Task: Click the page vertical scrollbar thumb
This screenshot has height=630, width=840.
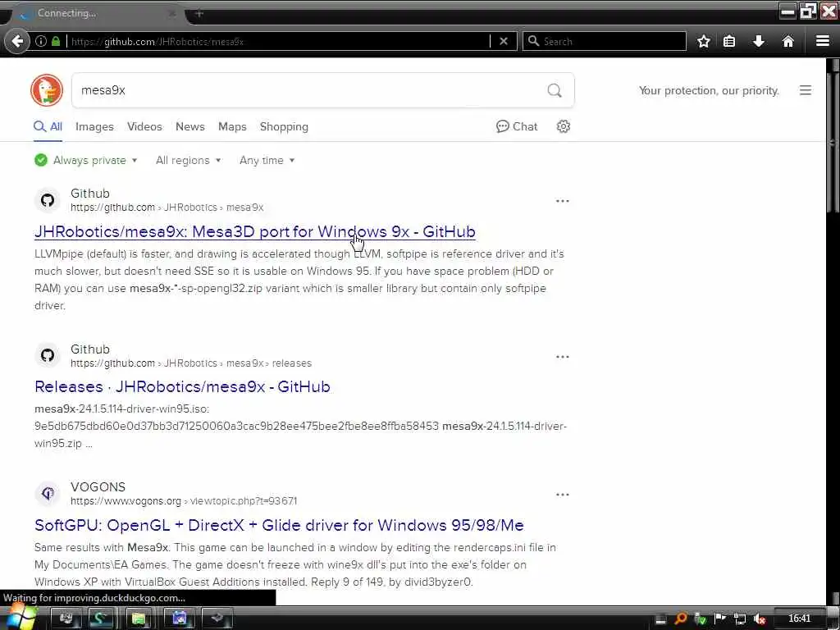Action: coord(832,141)
